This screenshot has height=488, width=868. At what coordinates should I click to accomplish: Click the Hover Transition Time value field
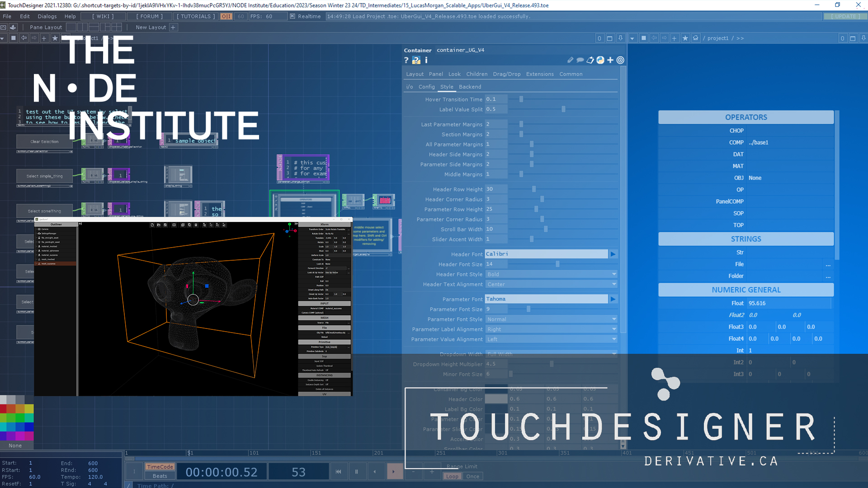tap(496, 99)
